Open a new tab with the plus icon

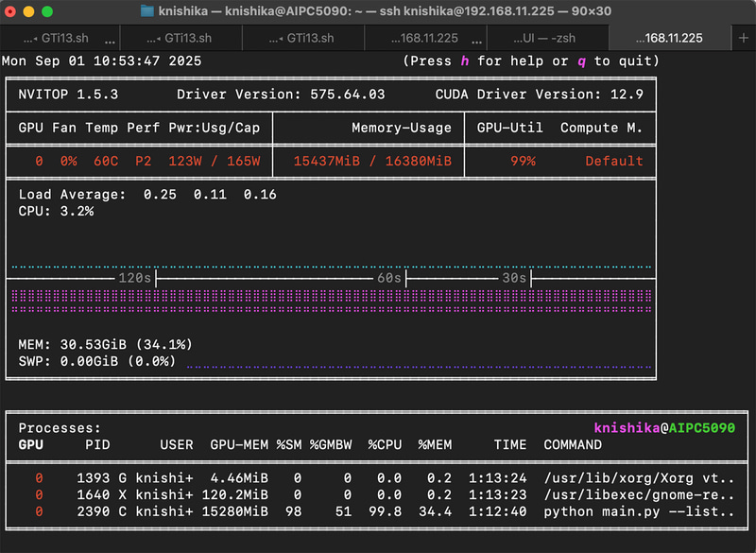coord(743,39)
